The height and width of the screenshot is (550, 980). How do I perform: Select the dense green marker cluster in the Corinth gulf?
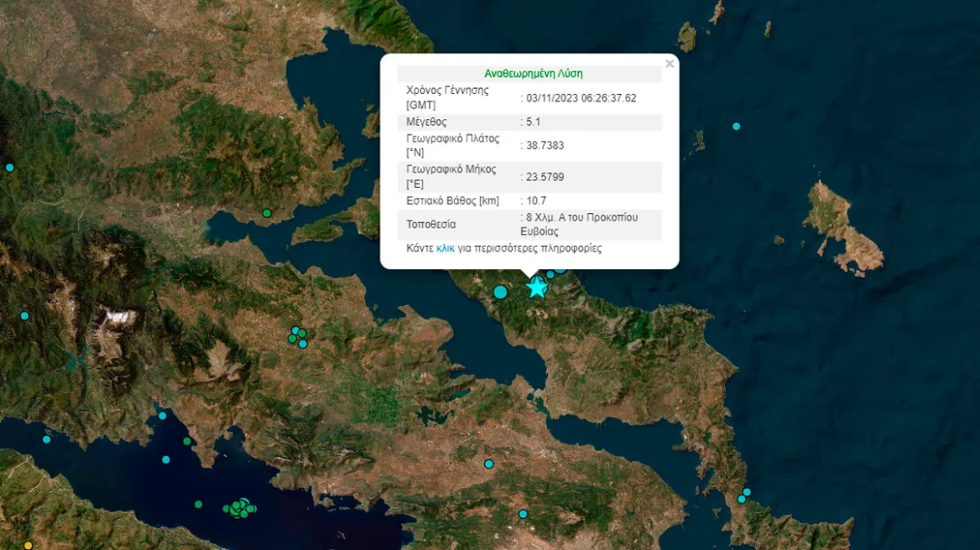click(x=240, y=508)
